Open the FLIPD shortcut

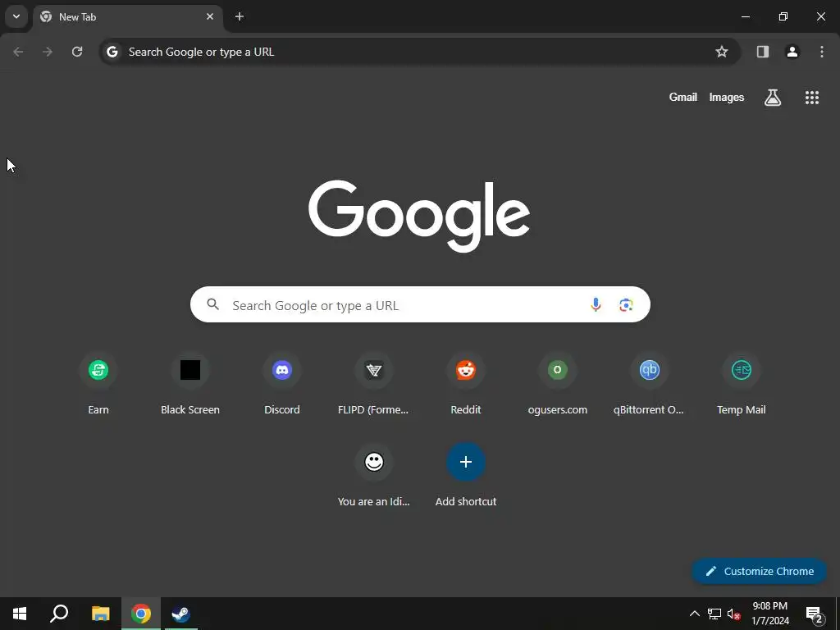click(x=374, y=384)
